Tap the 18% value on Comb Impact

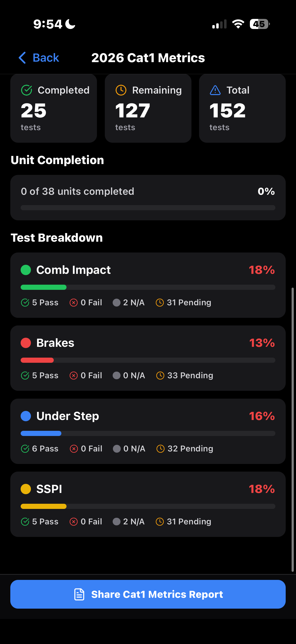(x=262, y=270)
